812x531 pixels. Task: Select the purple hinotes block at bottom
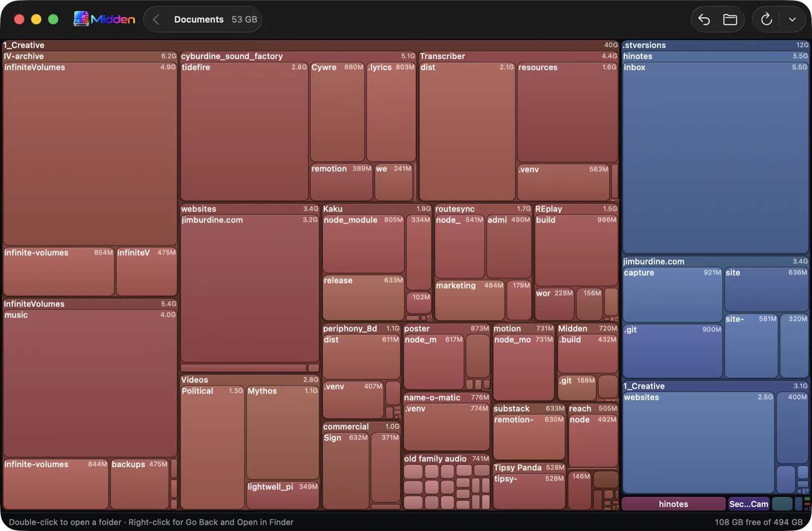tap(673, 504)
